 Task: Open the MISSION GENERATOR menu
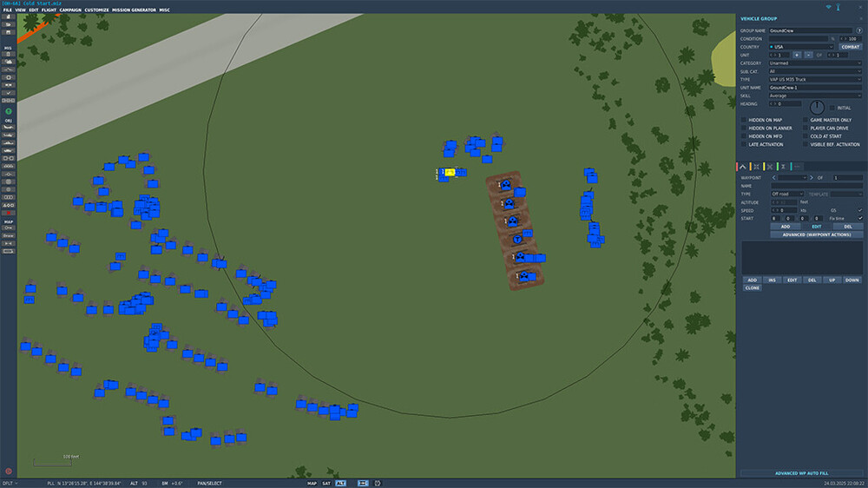point(134,10)
